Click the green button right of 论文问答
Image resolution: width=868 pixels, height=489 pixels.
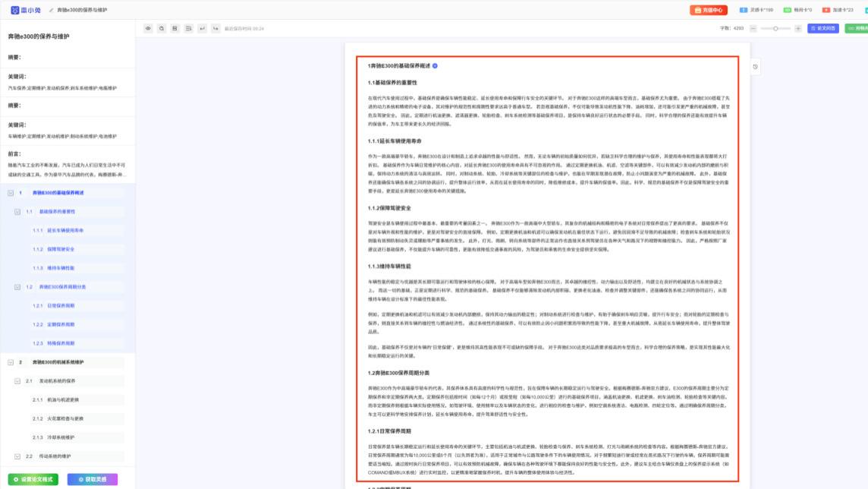[857, 28]
